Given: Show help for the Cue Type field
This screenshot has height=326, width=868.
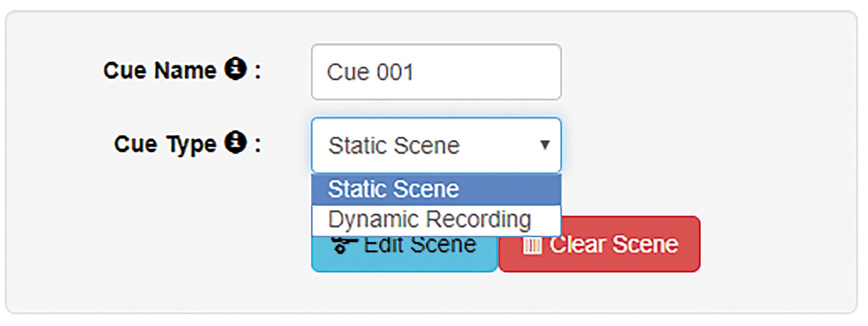Looking at the screenshot, I should click(235, 142).
